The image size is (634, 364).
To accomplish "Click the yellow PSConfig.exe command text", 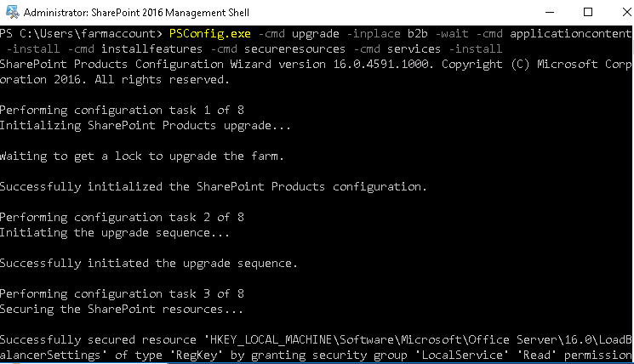I will 210,33.
